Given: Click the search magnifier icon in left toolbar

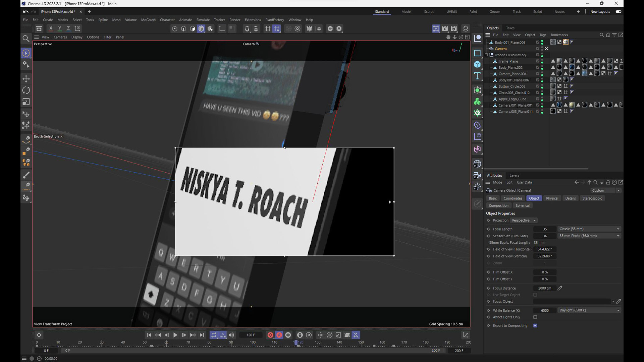Looking at the screenshot, I should click(26, 39).
